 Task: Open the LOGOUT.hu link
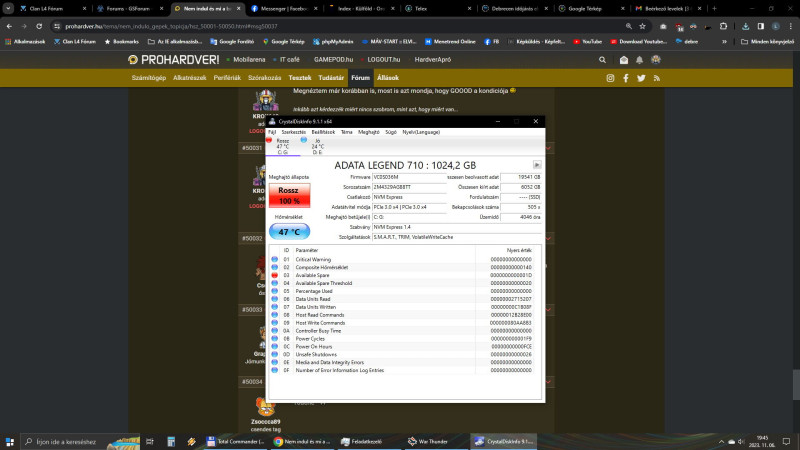[384, 60]
